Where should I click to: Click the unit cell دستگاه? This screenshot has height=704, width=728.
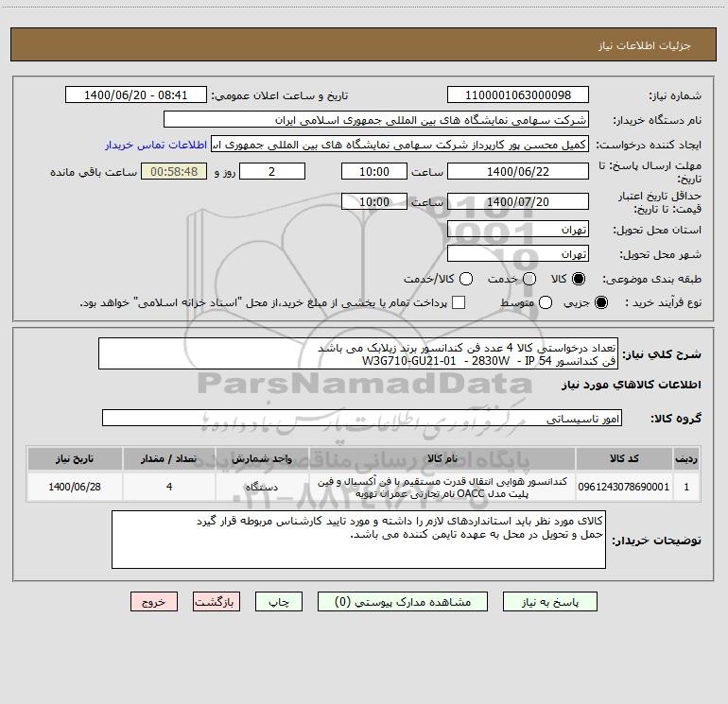[262, 487]
